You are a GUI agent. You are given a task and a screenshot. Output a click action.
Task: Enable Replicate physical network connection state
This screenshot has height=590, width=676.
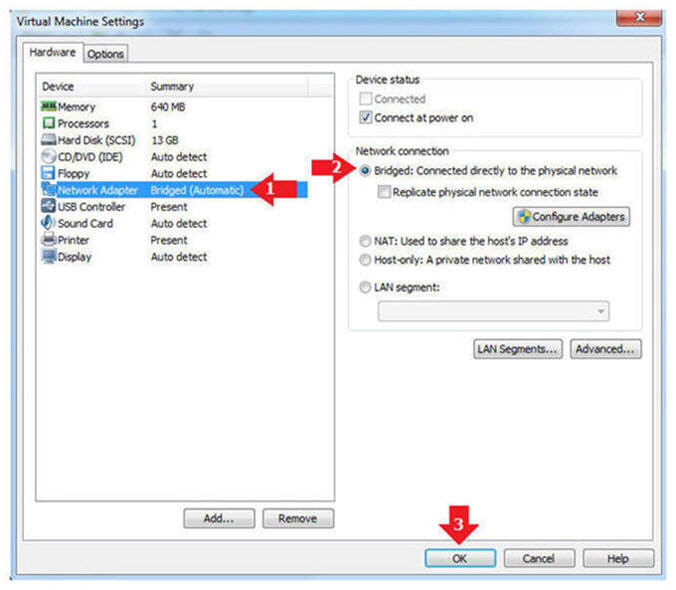(384, 191)
